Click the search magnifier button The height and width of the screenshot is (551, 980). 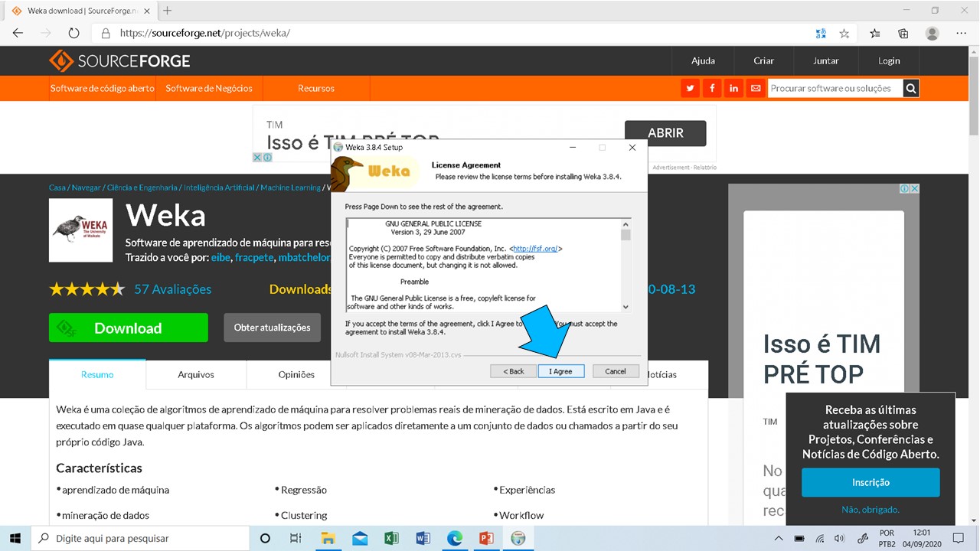pos(910,88)
